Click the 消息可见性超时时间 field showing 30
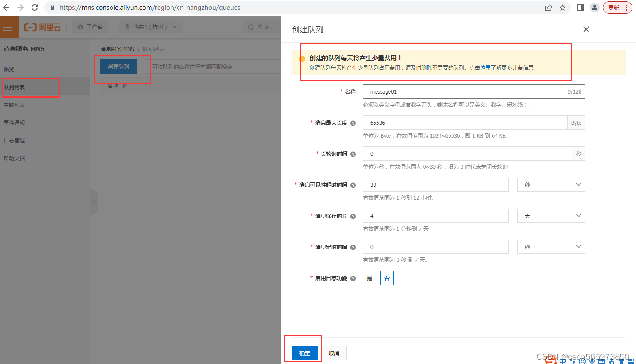Image resolution: width=636 pixels, height=364 pixels. [x=436, y=185]
